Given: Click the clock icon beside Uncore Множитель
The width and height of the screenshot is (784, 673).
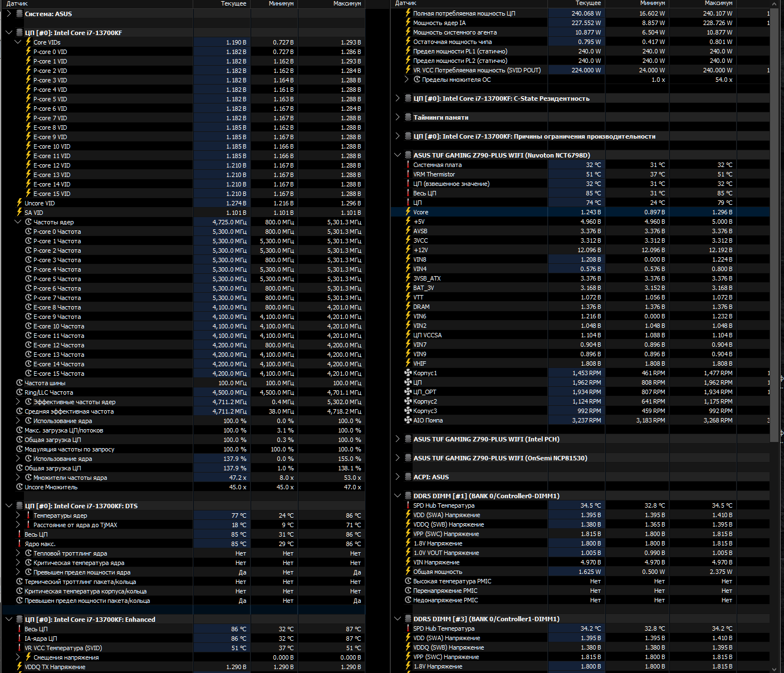Looking at the screenshot, I should click(19, 487).
